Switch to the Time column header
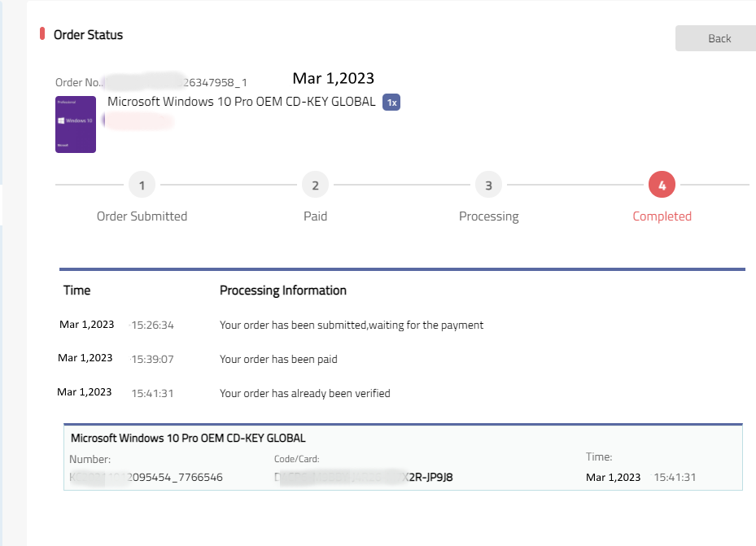This screenshot has width=756, height=546. pyautogui.click(x=76, y=290)
